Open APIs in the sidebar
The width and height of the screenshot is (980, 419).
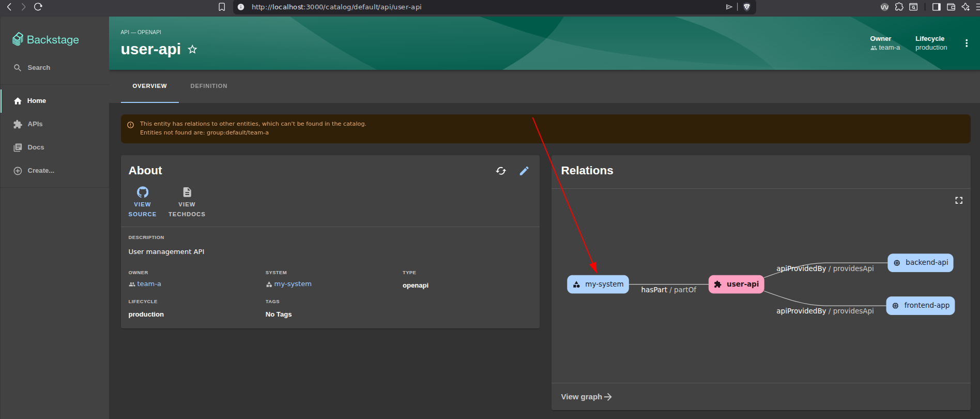[x=54, y=124]
